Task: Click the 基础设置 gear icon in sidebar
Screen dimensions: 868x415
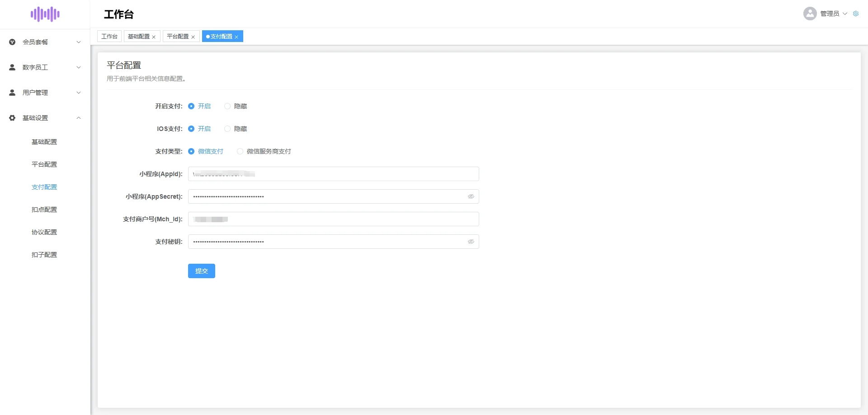Action: coord(12,118)
